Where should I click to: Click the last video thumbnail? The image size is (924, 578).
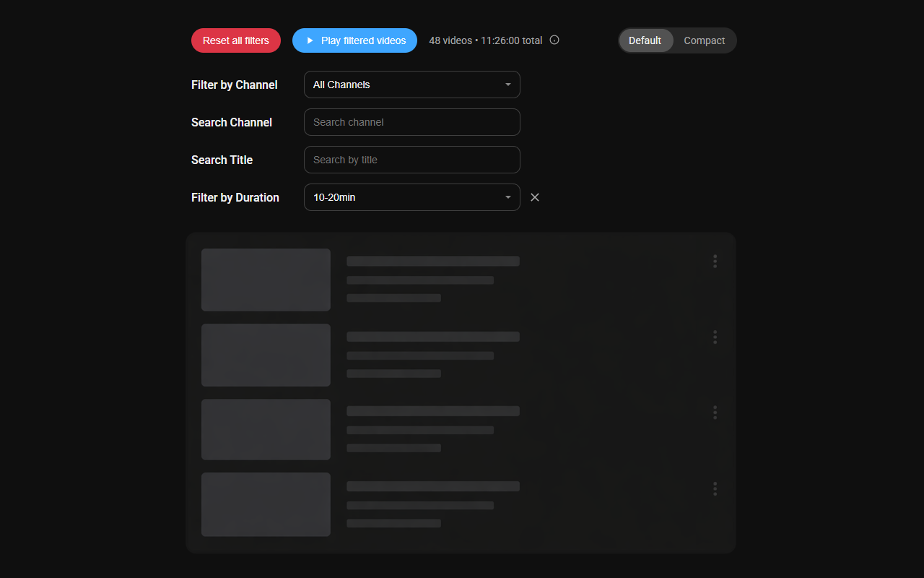[x=266, y=504]
